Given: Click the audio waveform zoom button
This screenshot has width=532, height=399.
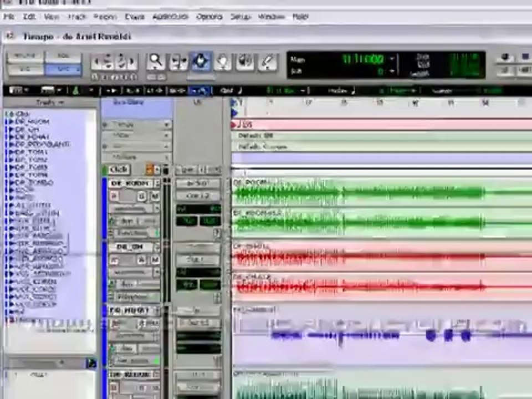Looking at the screenshot, I should [x=108, y=62].
